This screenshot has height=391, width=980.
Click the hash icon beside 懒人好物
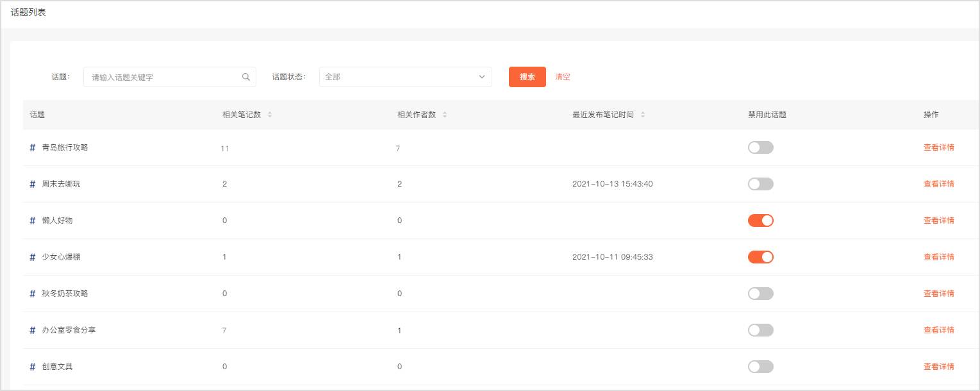point(33,220)
